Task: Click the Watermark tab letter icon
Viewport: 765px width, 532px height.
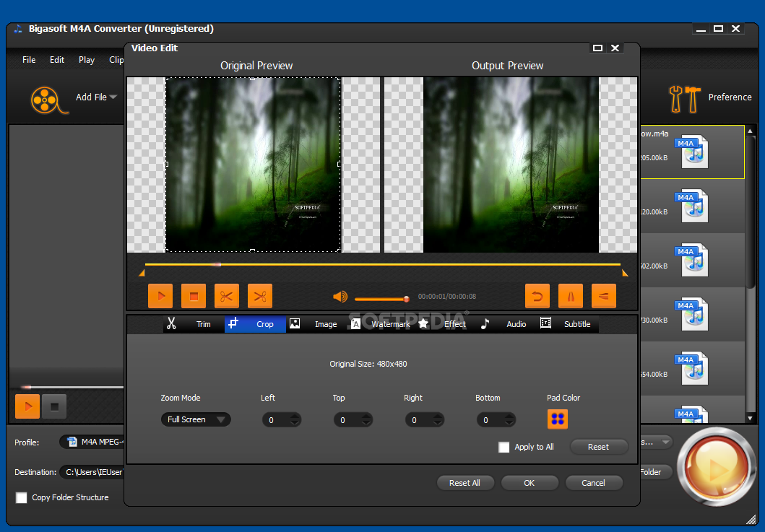Action: (x=355, y=324)
